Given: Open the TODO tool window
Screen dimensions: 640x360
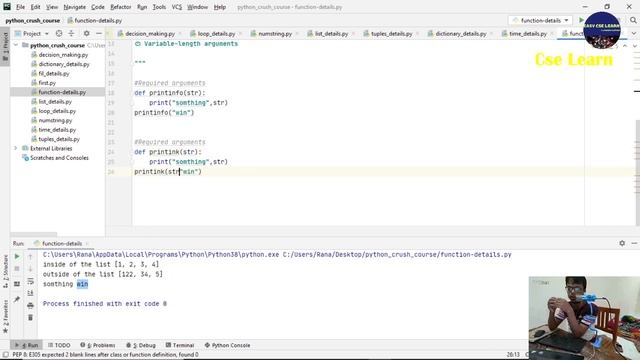Looking at the screenshot, I should (x=59, y=345).
